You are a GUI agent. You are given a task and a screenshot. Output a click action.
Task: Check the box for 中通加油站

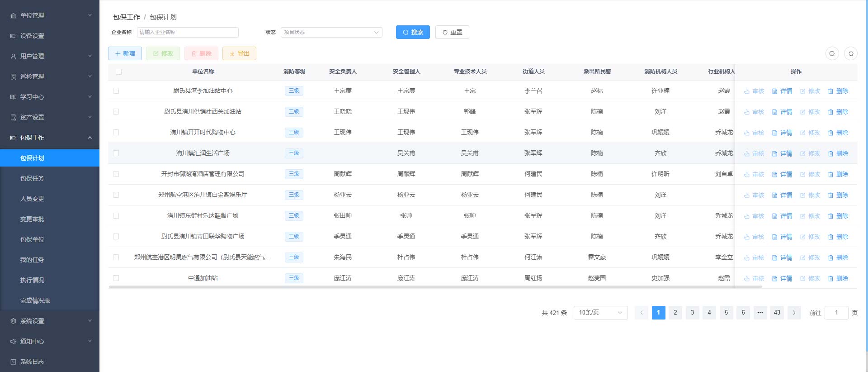pos(116,278)
